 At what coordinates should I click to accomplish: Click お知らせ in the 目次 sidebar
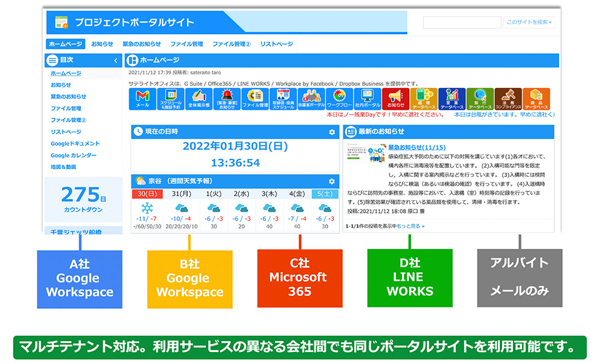(x=61, y=85)
